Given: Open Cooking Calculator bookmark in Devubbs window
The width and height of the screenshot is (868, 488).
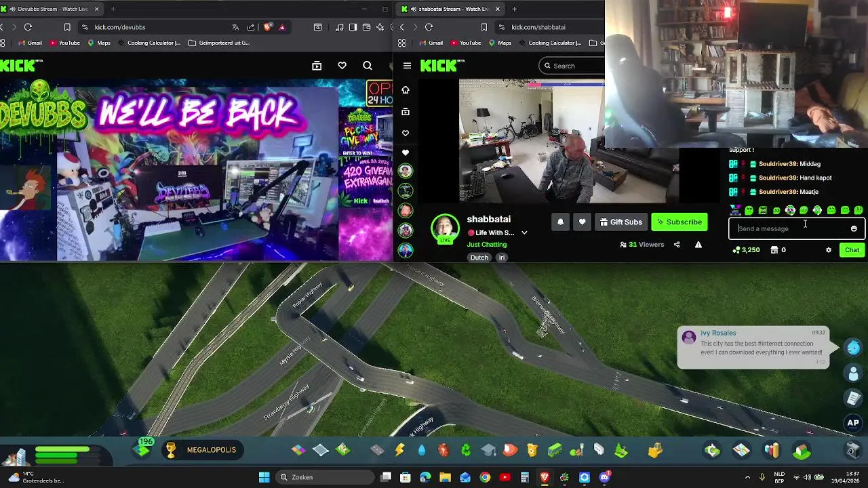Looking at the screenshot, I should (x=149, y=43).
